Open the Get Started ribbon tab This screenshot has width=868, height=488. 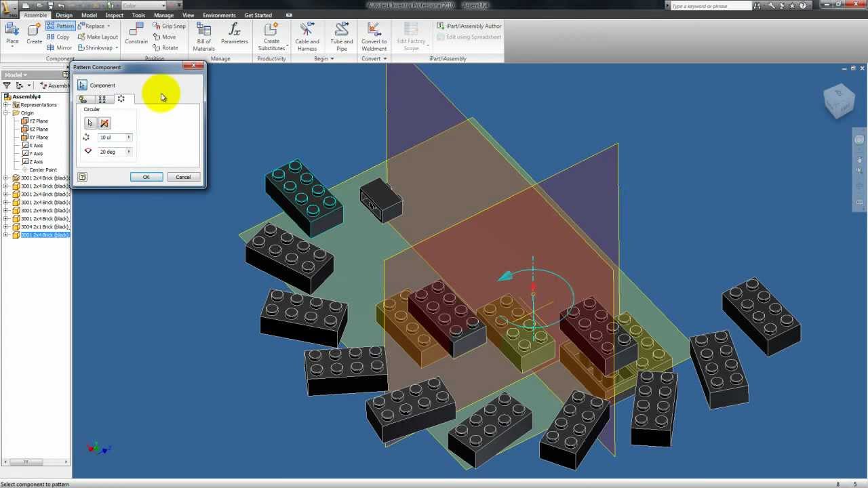258,15
